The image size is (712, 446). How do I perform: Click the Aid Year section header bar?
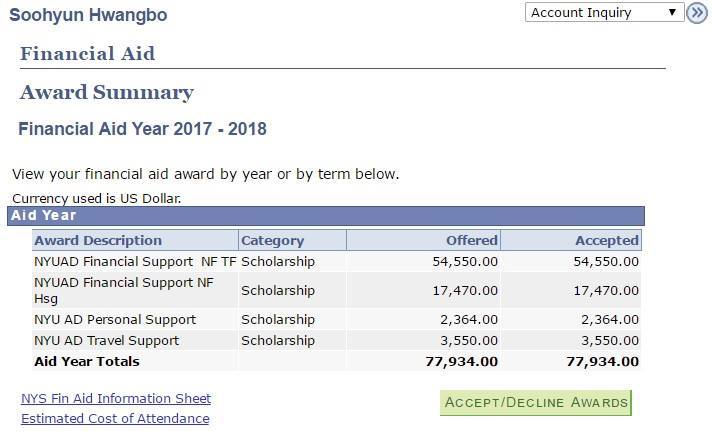point(326,215)
